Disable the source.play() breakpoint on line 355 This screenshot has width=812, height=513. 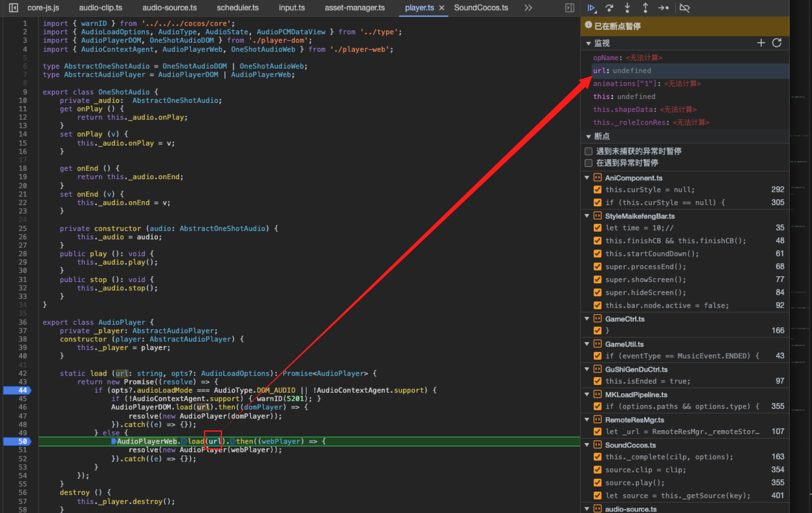598,483
